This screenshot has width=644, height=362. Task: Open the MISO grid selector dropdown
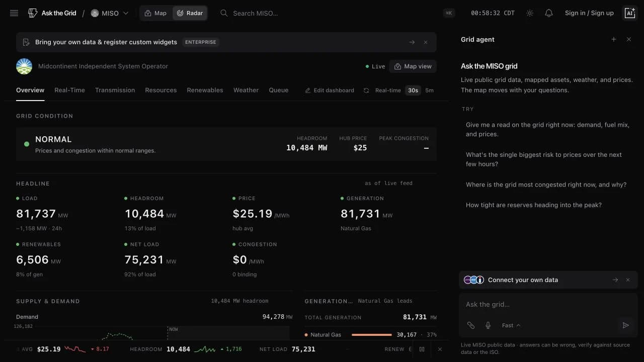click(110, 13)
